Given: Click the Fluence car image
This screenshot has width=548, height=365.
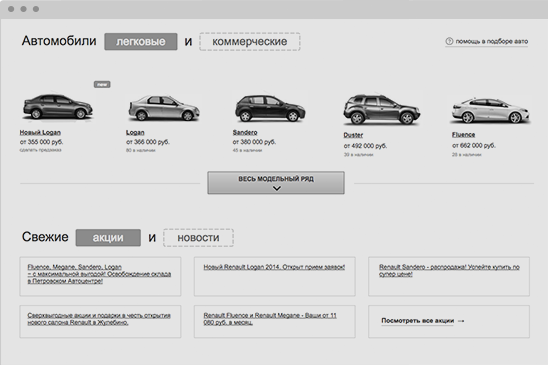Looking at the screenshot, I should point(491,110).
